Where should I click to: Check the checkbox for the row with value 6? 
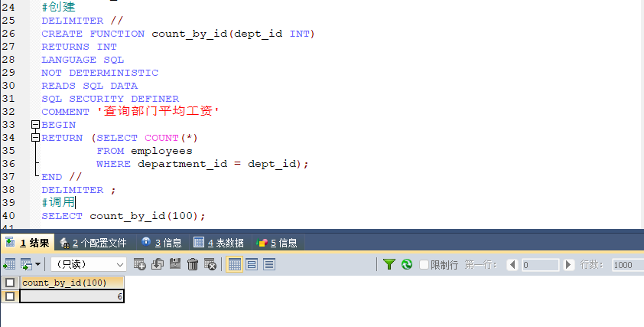[10, 296]
